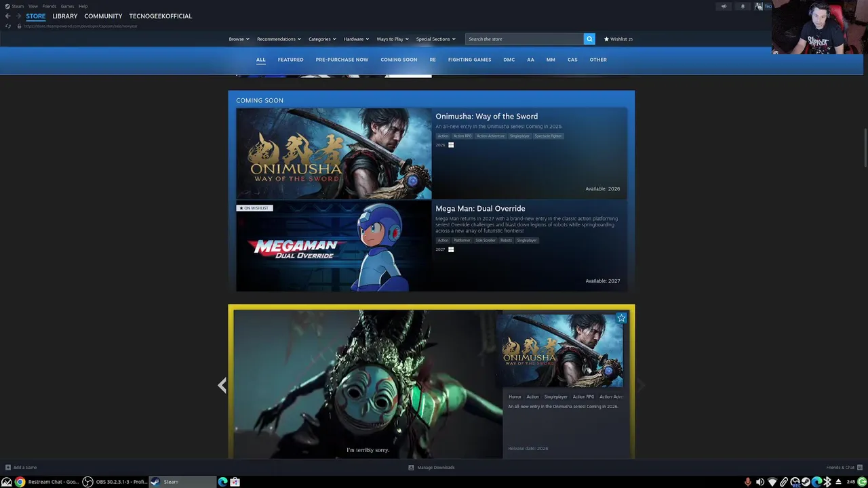Open the View menu
This screenshot has width=868, height=488.
(x=33, y=6)
